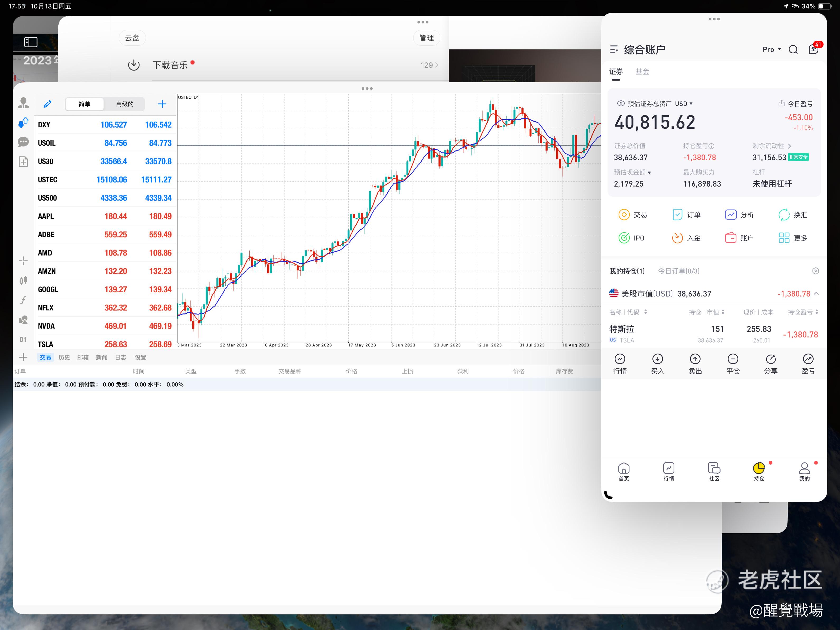The image size is (840, 630).
Task: Click the new document plus icon in sidebar
Action: click(23, 162)
